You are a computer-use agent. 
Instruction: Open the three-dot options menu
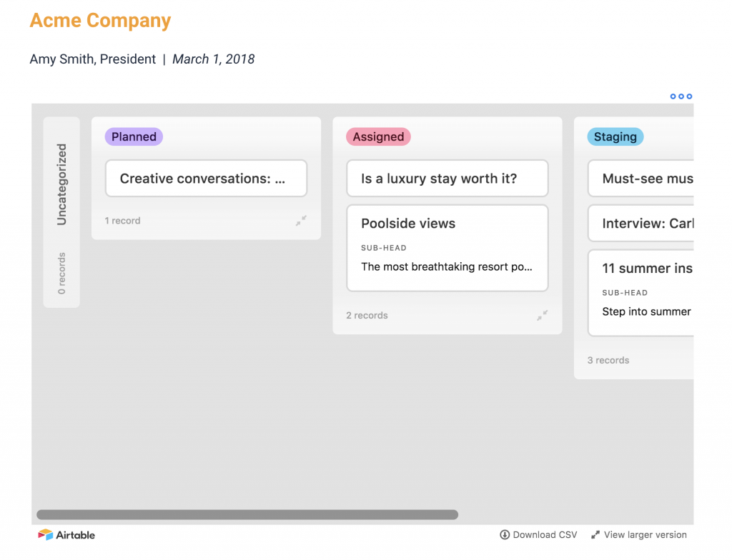click(x=681, y=96)
